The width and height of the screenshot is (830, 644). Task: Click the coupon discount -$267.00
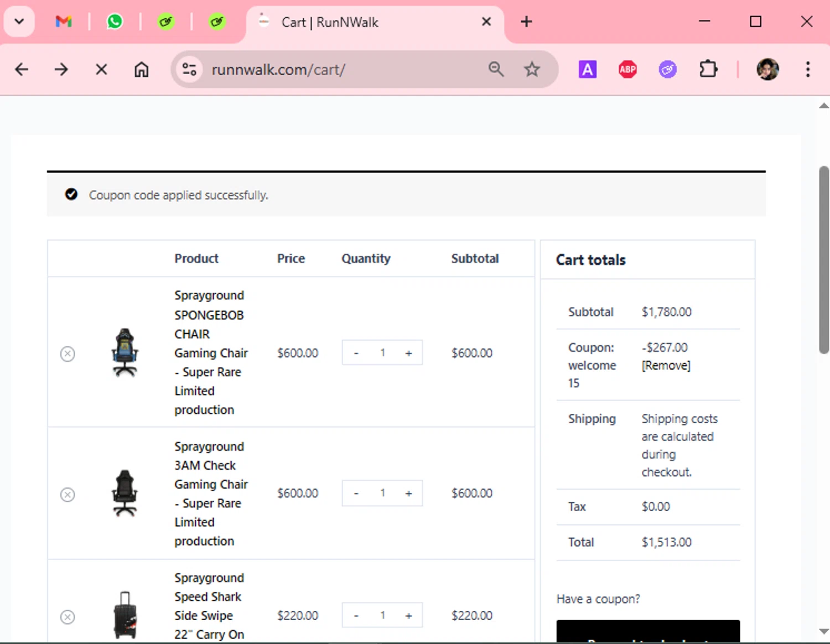pyautogui.click(x=665, y=348)
